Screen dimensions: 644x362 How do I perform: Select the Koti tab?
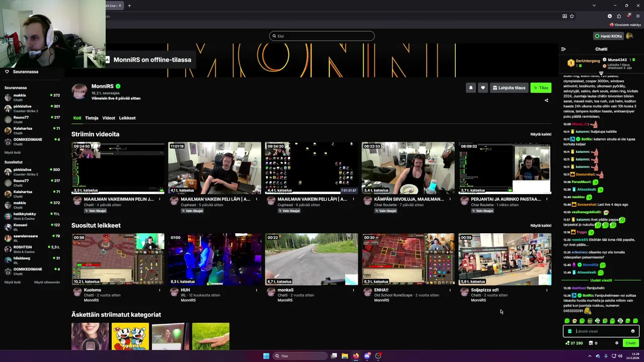[x=77, y=118]
